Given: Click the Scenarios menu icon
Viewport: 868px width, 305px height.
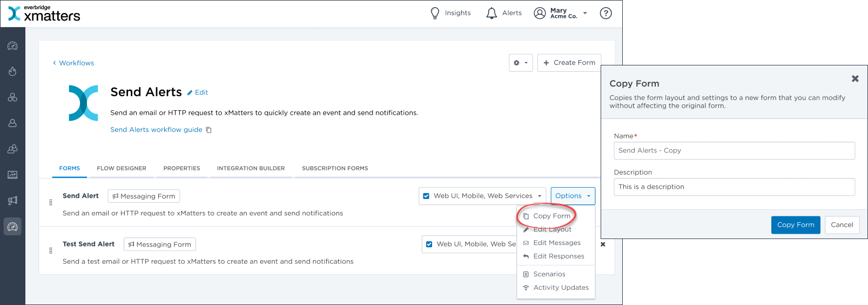Looking at the screenshot, I should (526, 274).
